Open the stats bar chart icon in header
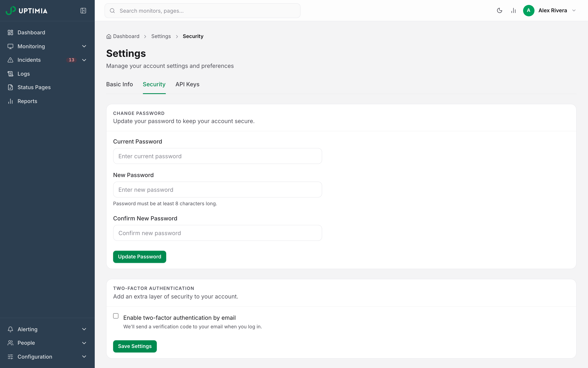 [x=513, y=10]
